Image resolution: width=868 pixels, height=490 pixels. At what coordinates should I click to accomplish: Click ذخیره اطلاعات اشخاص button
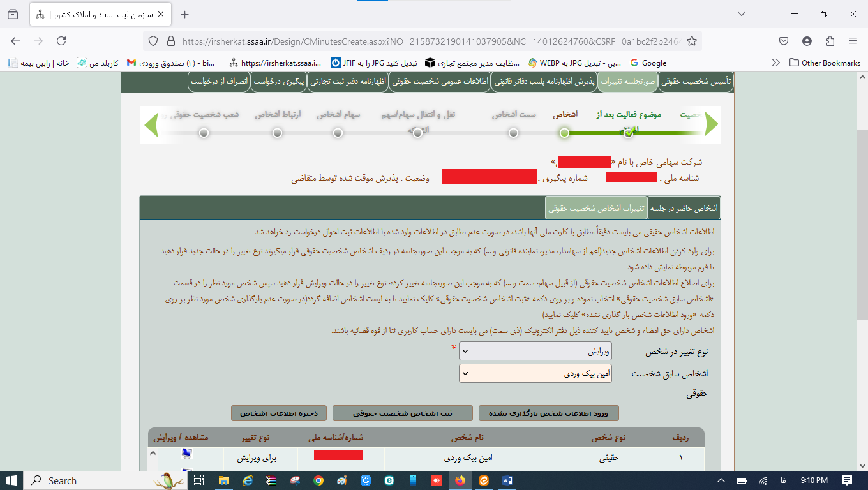[278, 413]
